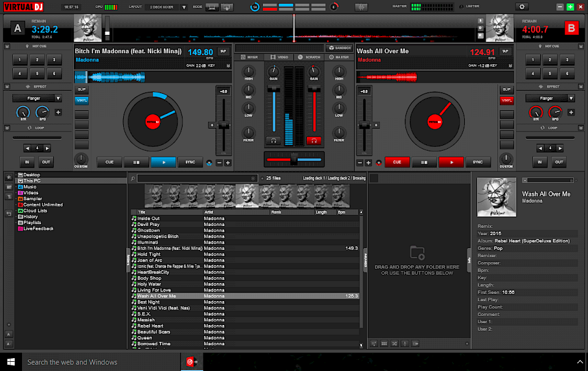Toggle SLIP mode on deck B
The width and height of the screenshot is (588, 371).
(x=507, y=89)
